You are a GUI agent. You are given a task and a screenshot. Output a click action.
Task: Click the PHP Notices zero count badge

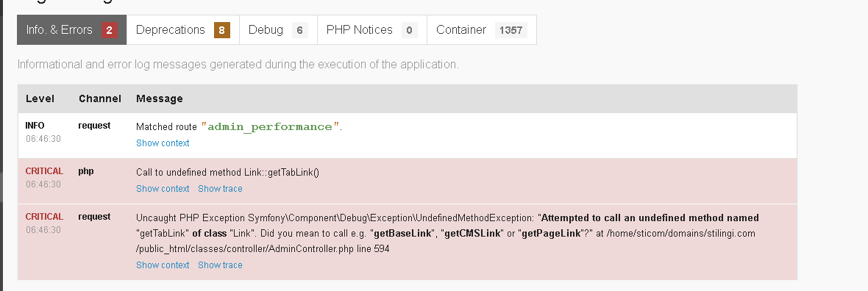(409, 30)
